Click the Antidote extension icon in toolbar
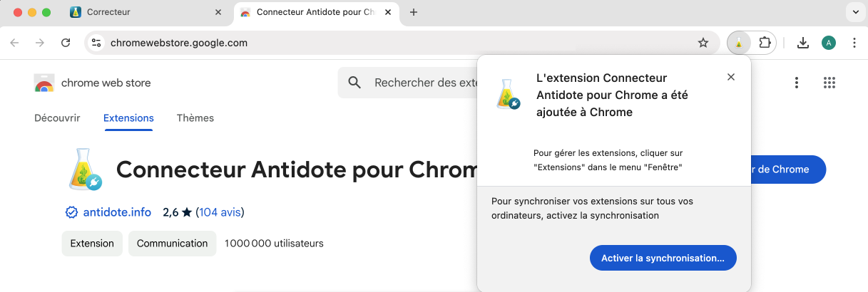 [x=739, y=43]
